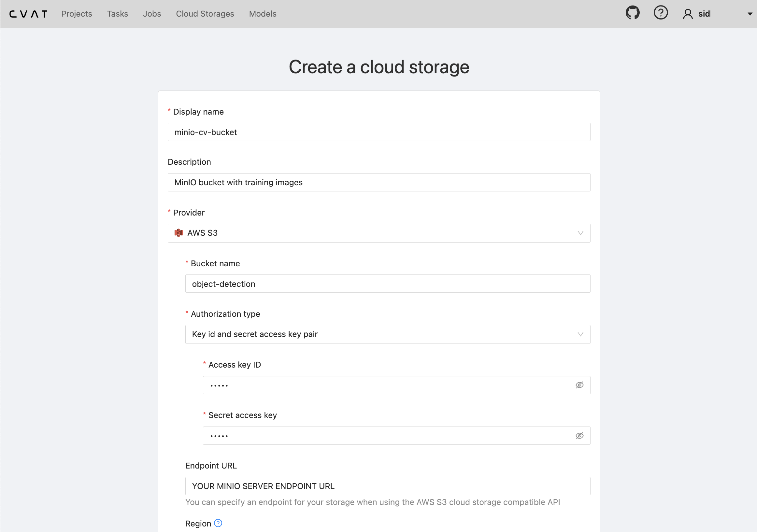Click the AWS S3 provider icon
The height and width of the screenshot is (532, 757).
pos(179,233)
